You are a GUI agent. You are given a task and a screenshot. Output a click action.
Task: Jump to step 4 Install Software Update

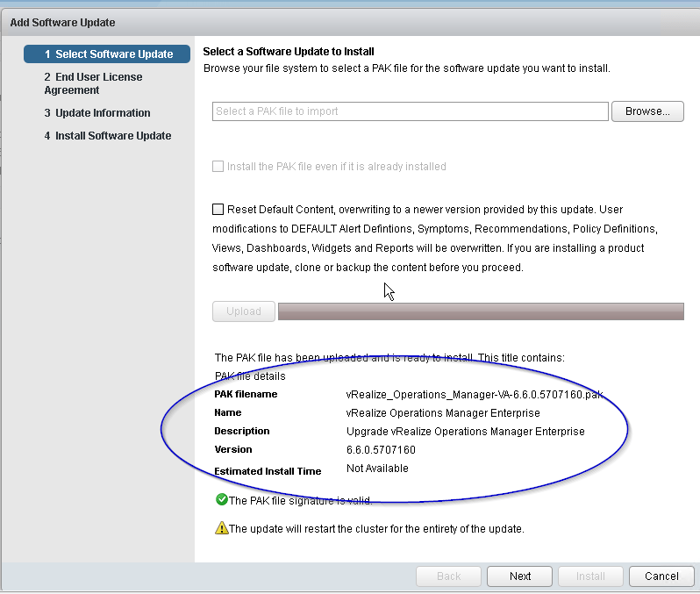[x=108, y=136]
